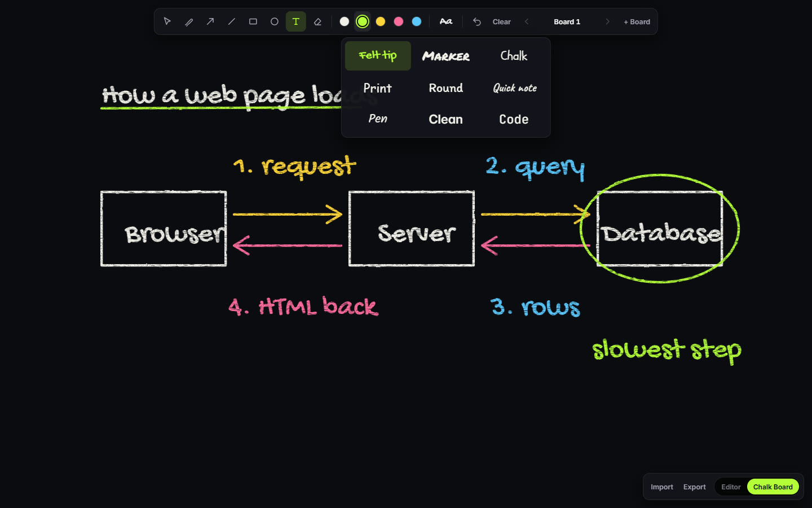Click the Export button
The width and height of the screenshot is (812, 508).
tap(694, 487)
